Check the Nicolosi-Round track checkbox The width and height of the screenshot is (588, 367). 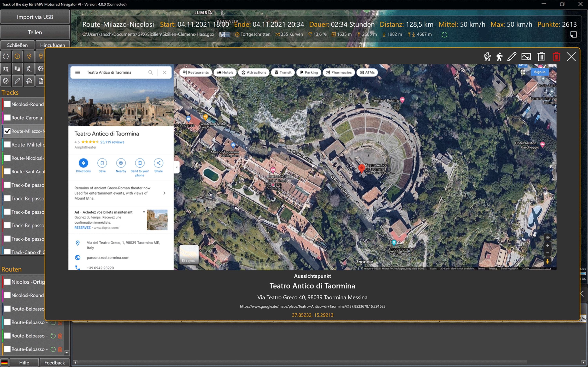click(7, 104)
